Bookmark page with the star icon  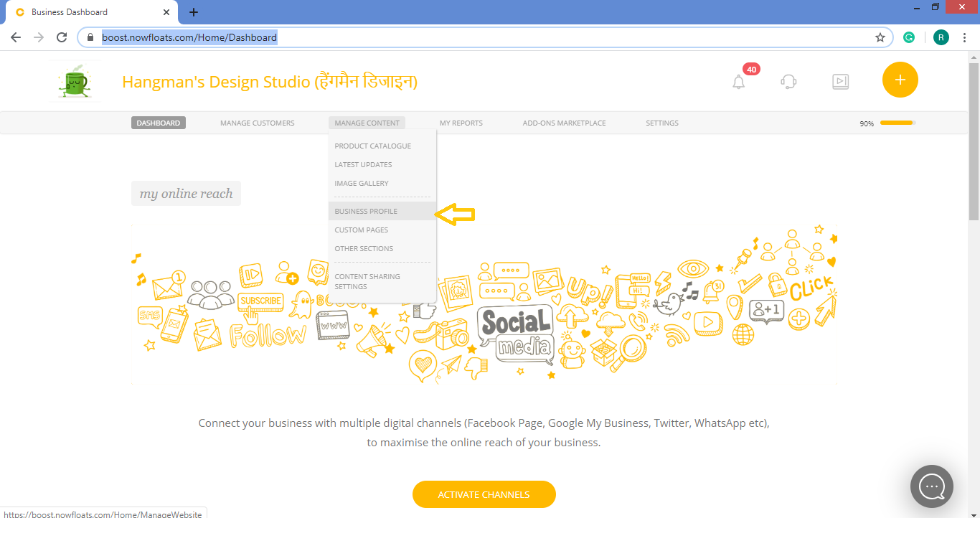(x=880, y=37)
